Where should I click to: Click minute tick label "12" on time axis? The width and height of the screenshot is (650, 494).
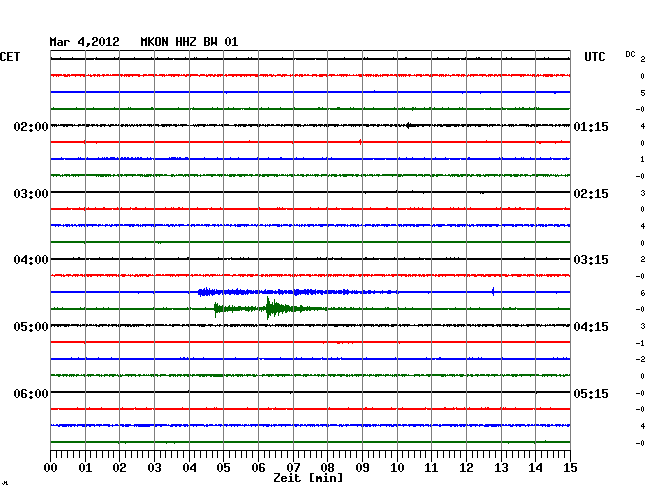click(466, 468)
